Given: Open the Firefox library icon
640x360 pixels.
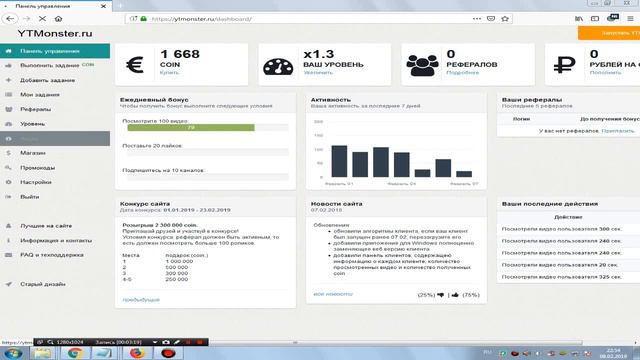Looking at the screenshot, I should (x=579, y=19).
